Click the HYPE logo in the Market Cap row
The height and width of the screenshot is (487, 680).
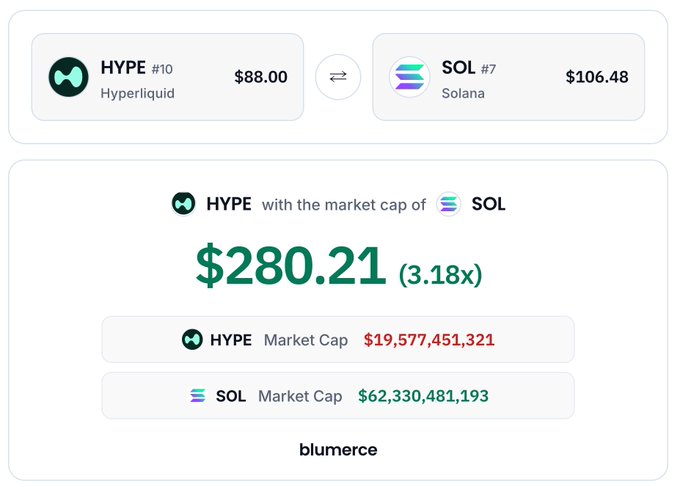click(192, 340)
